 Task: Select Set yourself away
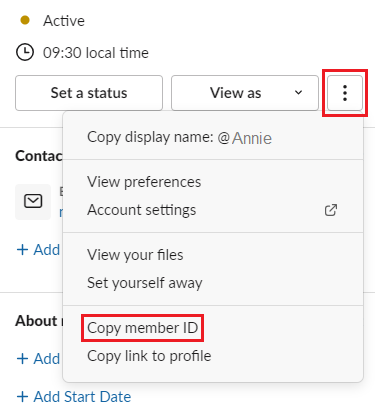[x=213, y=283]
